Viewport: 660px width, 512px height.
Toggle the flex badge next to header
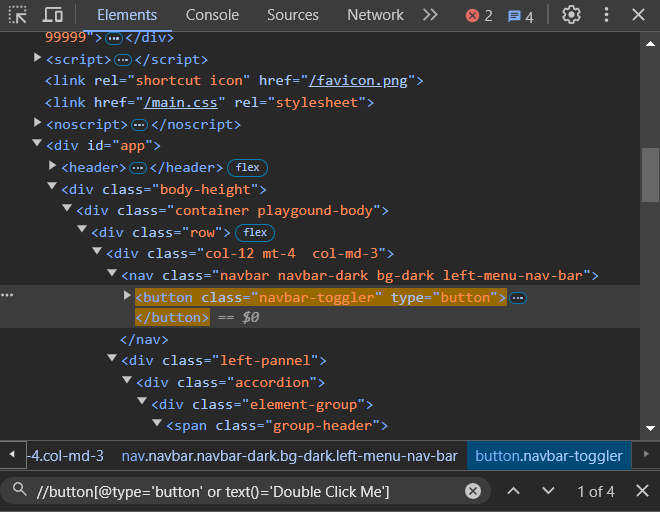[x=248, y=168]
